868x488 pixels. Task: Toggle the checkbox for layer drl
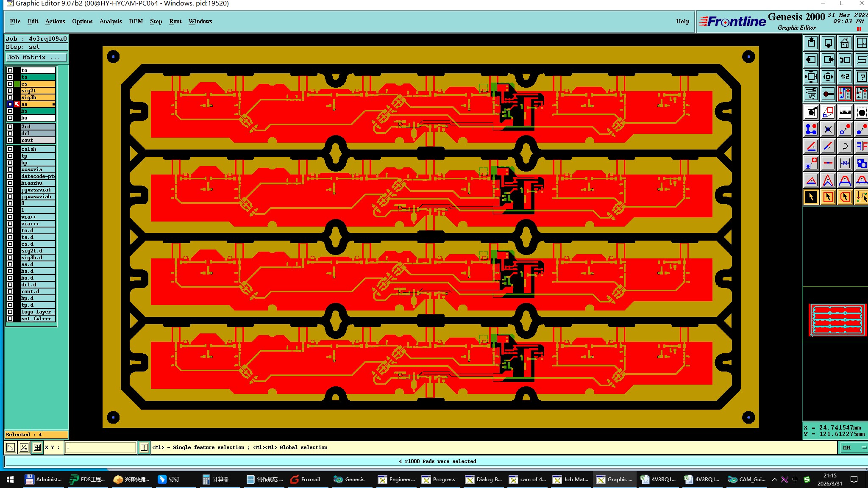[10, 133]
